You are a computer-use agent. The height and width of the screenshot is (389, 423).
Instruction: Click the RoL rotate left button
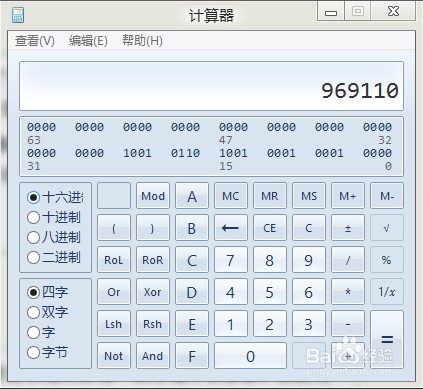[x=114, y=260]
